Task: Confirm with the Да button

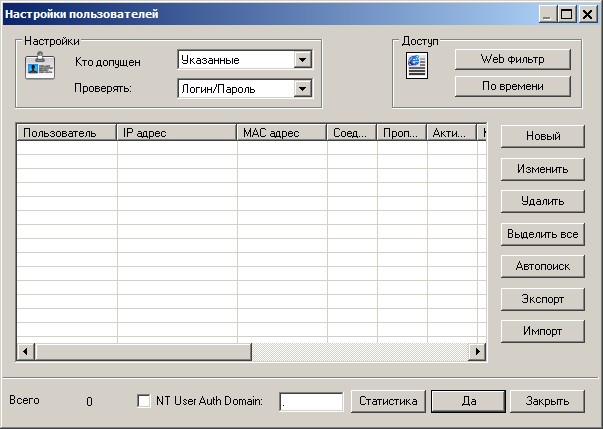Action: [x=467, y=401]
